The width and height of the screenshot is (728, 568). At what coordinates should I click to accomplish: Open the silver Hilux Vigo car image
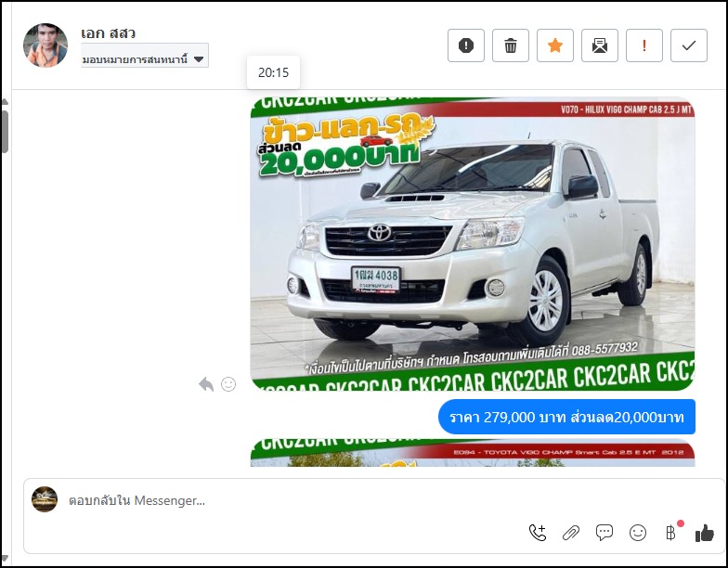click(473, 243)
